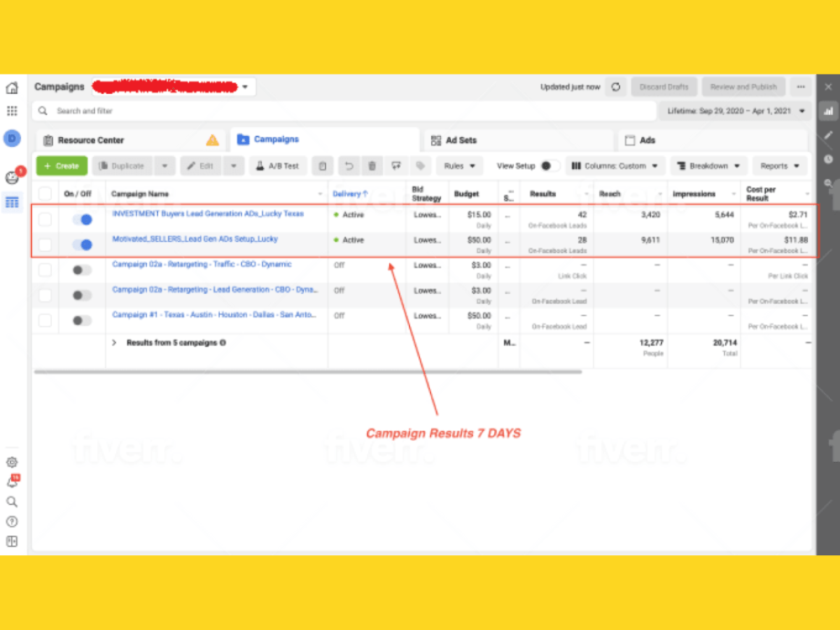Switch to the Ads tab
The image size is (840, 630).
point(712,140)
